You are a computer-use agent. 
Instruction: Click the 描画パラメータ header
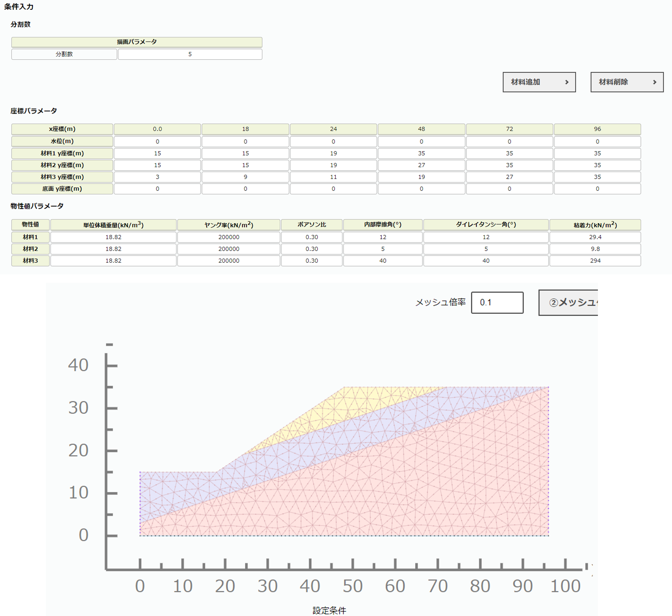(x=137, y=42)
